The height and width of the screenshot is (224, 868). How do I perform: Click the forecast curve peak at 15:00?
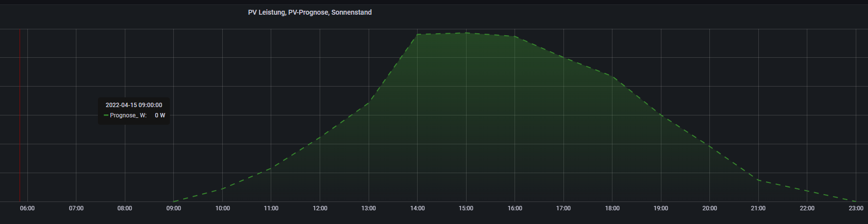click(466, 33)
